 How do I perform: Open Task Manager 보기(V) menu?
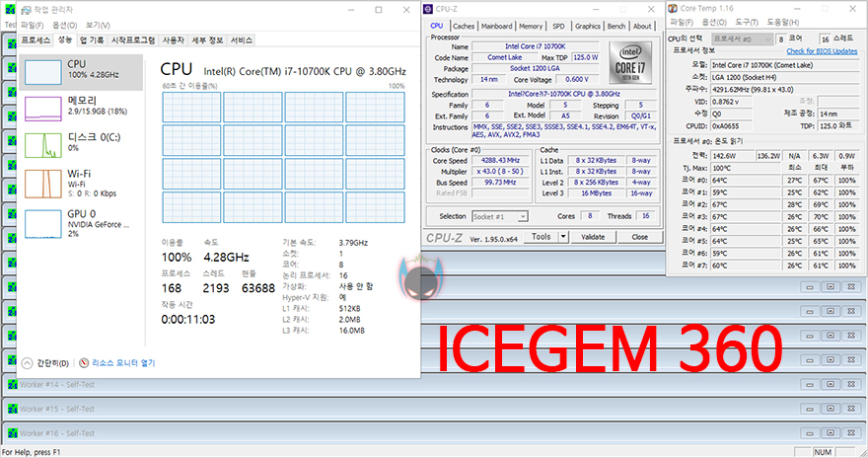(x=98, y=25)
